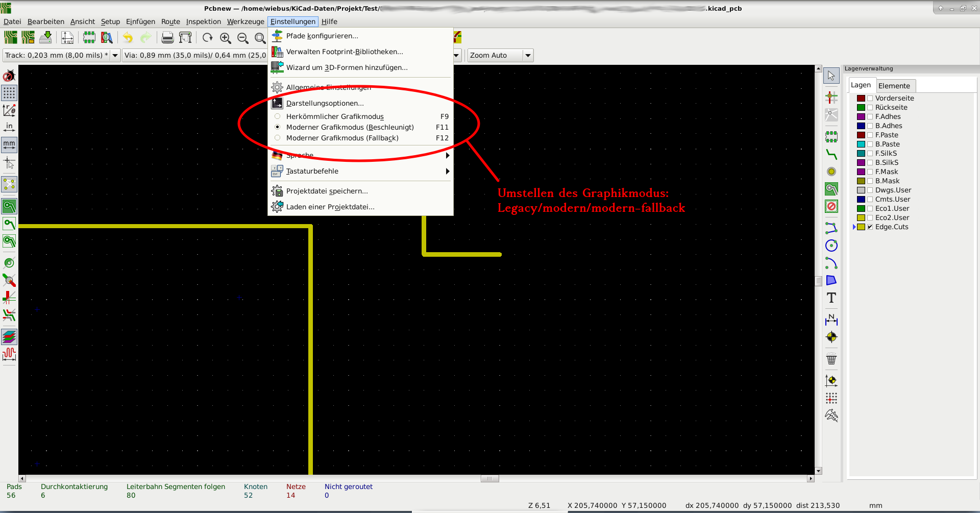
Task: Open microwave toolbar icon
Action: tap(9, 354)
